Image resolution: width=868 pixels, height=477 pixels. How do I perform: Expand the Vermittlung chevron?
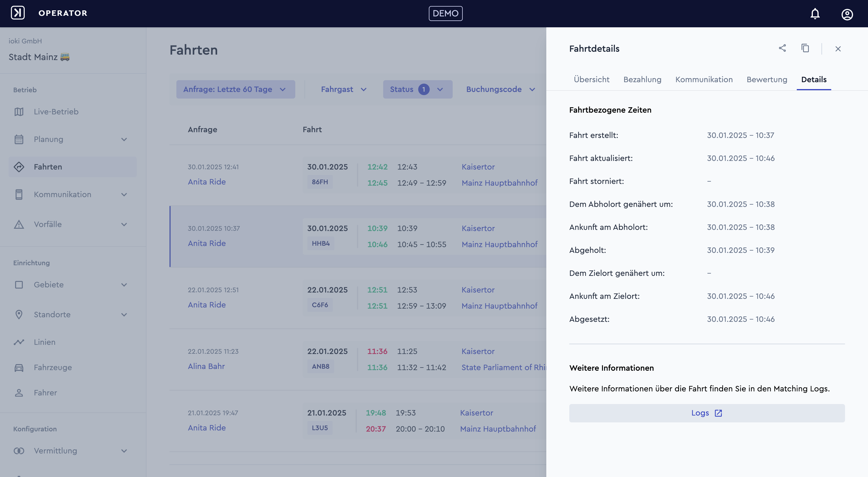click(124, 451)
